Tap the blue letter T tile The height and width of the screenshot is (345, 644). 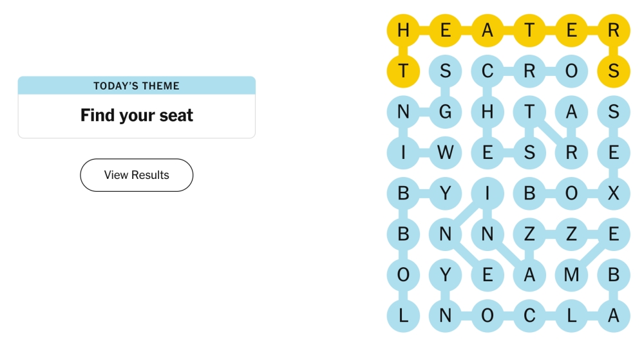pyautogui.click(x=529, y=112)
